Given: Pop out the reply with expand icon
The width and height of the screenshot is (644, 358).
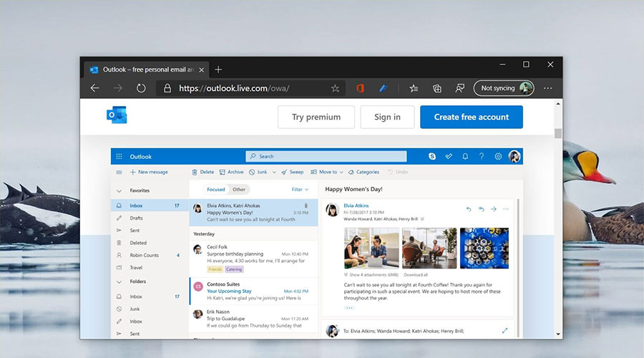Looking at the screenshot, I should [504, 331].
